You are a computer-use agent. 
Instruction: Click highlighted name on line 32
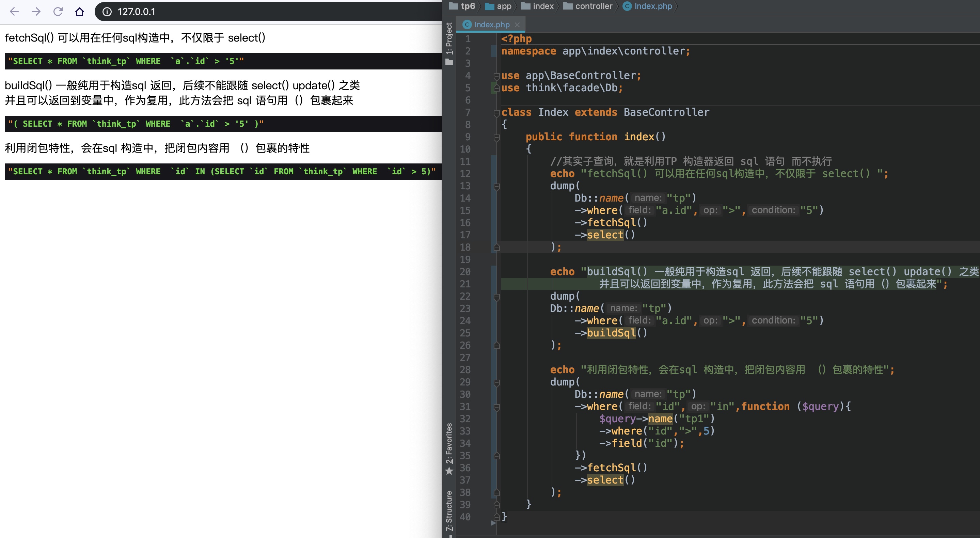click(x=660, y=419)
